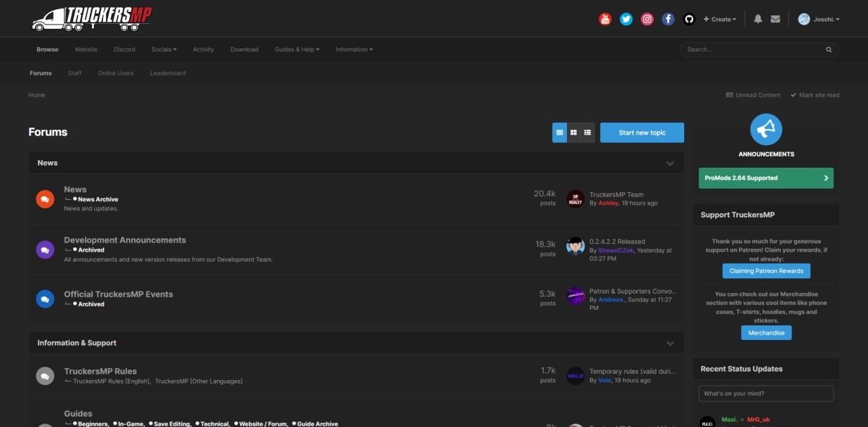Visit Facebook via the social icon

coord(668,19)
